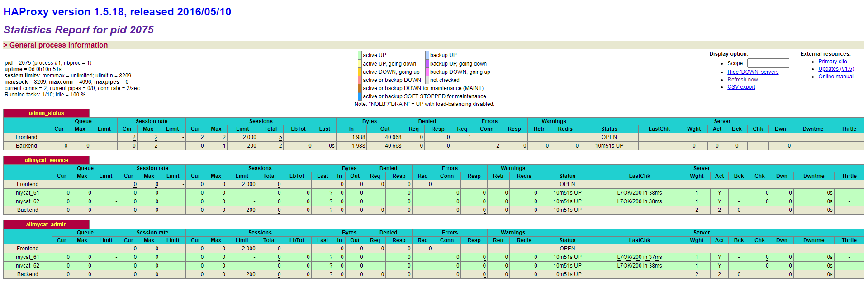This screenshot has width=868, height=287.
Task: Open the allmycat_service proxy title
Action: click(46, 160)
